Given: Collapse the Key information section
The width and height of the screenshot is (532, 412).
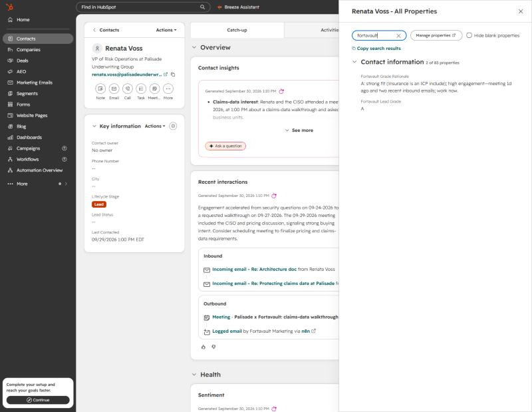Looking at the screenshot, I should pos(94,126).
